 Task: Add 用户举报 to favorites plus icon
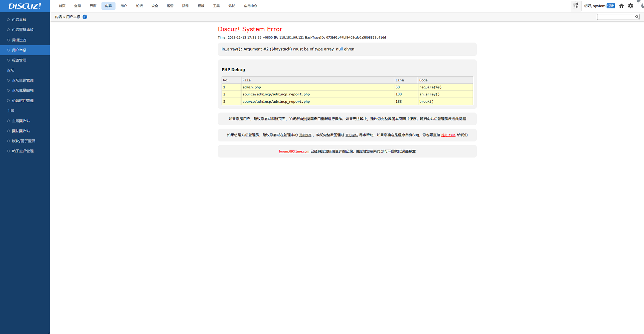(85, 17)
